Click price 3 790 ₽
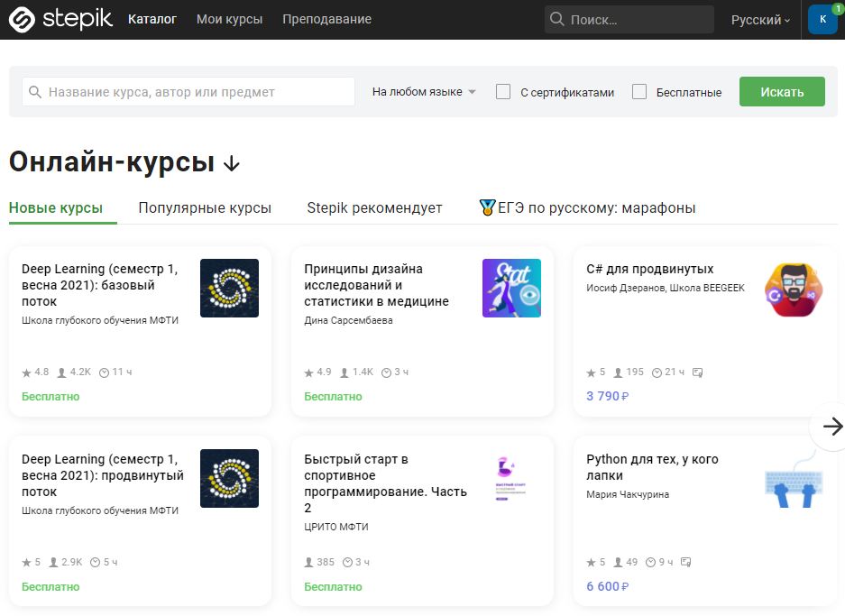Screen dimensions: 845x616 (607, 397)
